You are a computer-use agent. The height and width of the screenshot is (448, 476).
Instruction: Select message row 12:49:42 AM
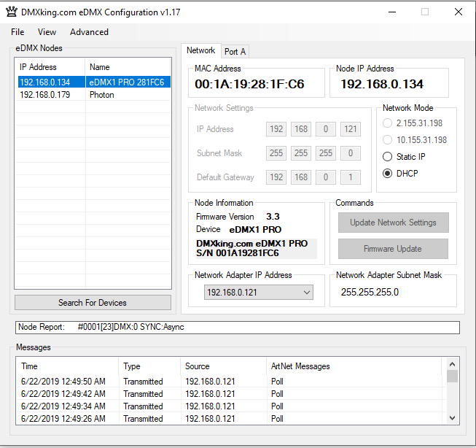coord(231,394)
